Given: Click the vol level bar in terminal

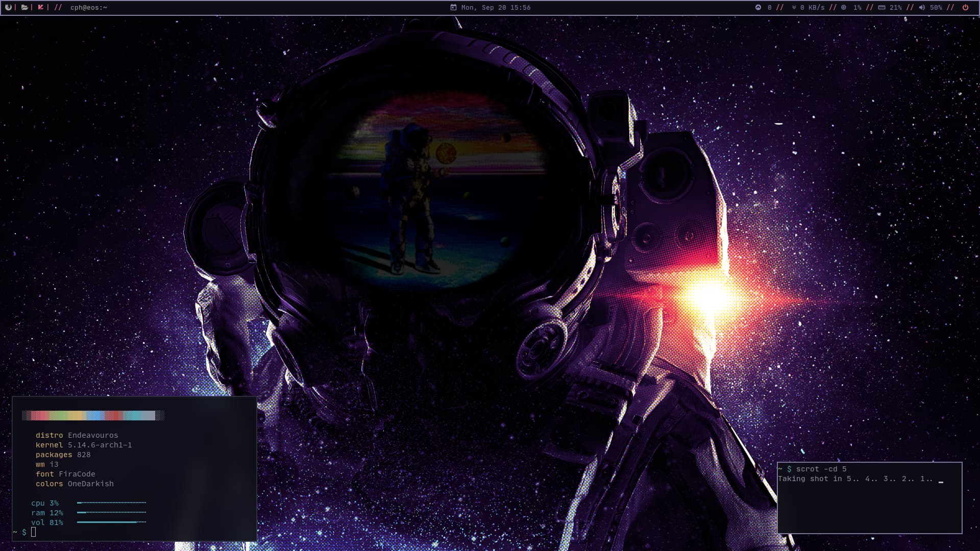Looking at the screenshot, I should point(111,522).
